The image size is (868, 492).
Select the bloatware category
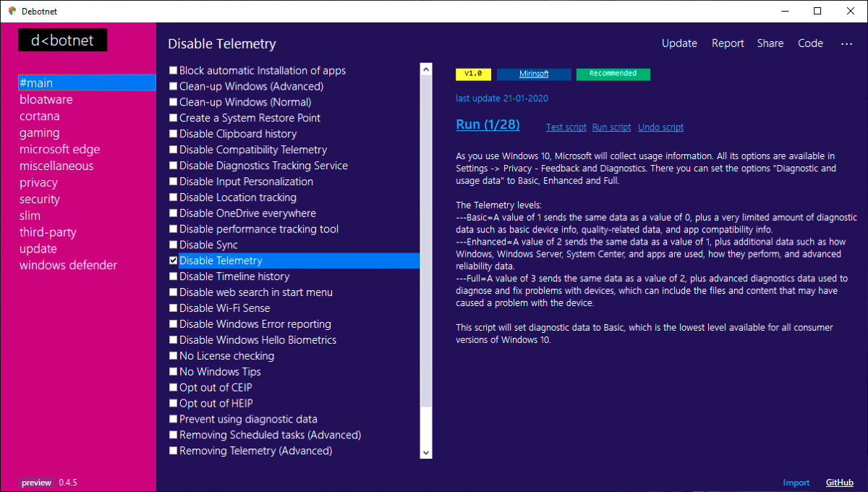pyautogui.click(x=46, y=100)
